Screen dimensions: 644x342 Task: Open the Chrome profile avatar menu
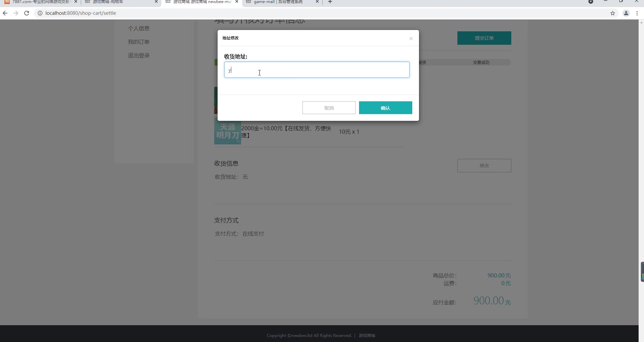point(626,13)
